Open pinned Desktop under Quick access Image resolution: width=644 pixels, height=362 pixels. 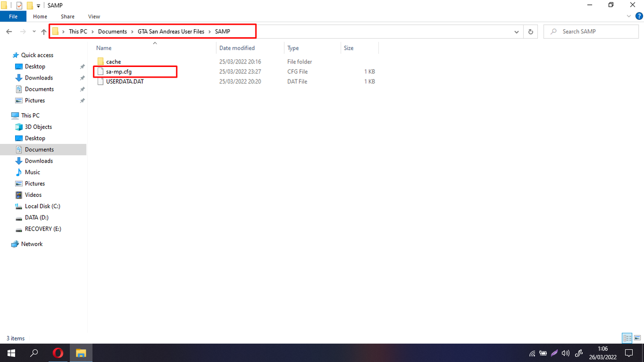tap(35, 66)
